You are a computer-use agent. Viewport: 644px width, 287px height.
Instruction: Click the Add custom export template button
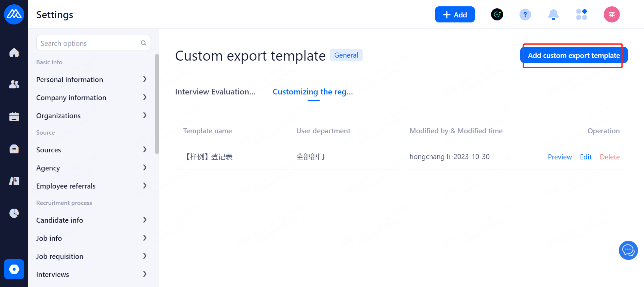coord(574,56)
